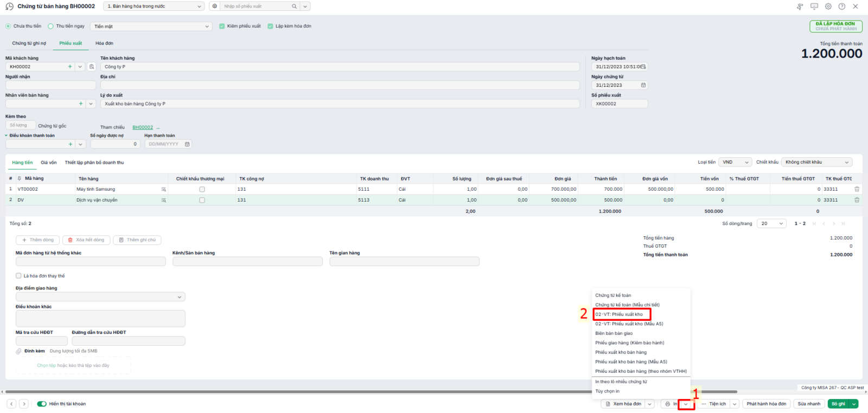Select the Chưa thu tiền radio button
868x413 pixels.
tap(8, 26)
